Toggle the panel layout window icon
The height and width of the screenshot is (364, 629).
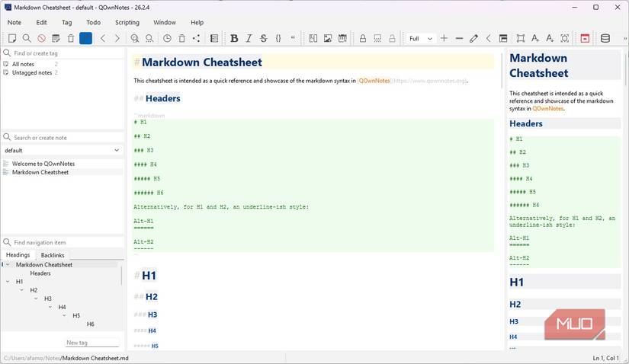[x=503, y=39]
